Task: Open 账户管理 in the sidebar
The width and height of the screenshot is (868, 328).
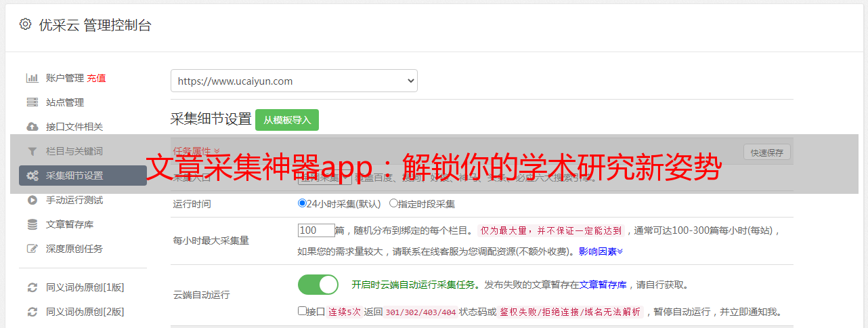Action: (65, 78)
